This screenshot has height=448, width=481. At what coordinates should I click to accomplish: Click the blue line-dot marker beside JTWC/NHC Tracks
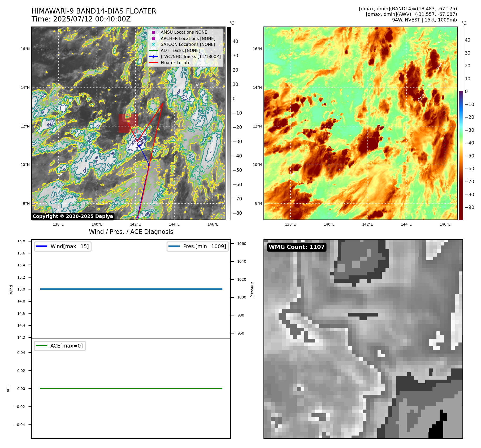[153, 56]
